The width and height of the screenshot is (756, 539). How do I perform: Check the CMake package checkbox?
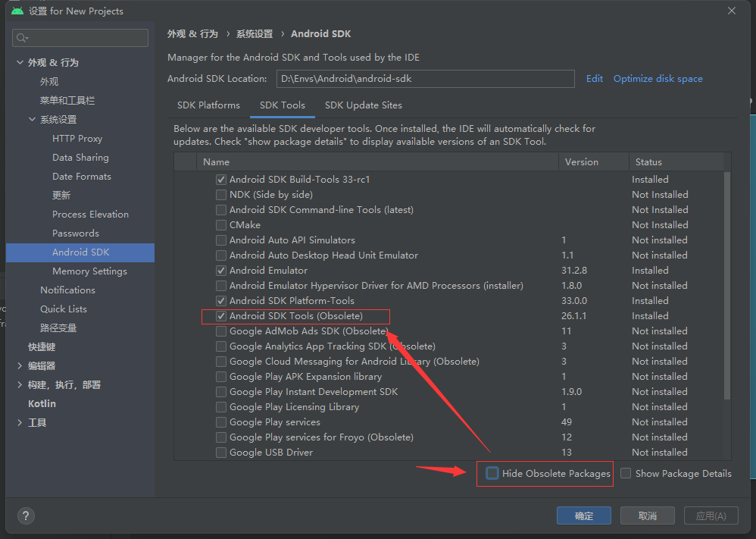[221, 225]
